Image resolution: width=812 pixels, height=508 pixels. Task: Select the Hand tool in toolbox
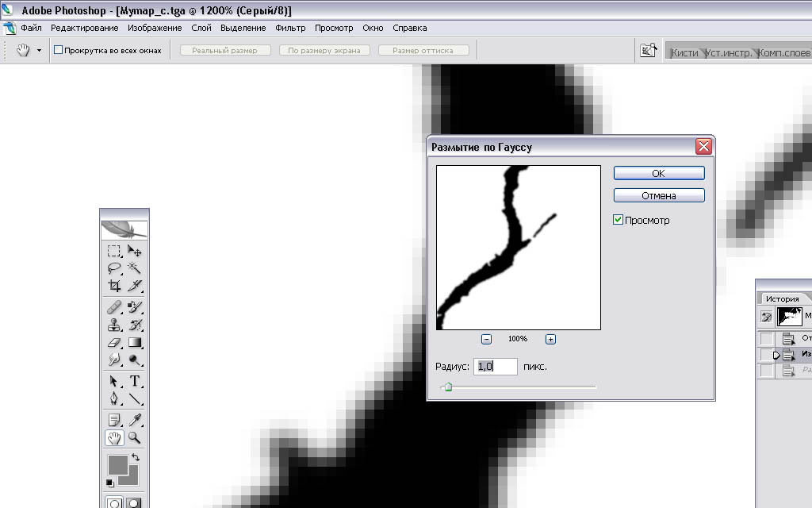coord(114,438)
